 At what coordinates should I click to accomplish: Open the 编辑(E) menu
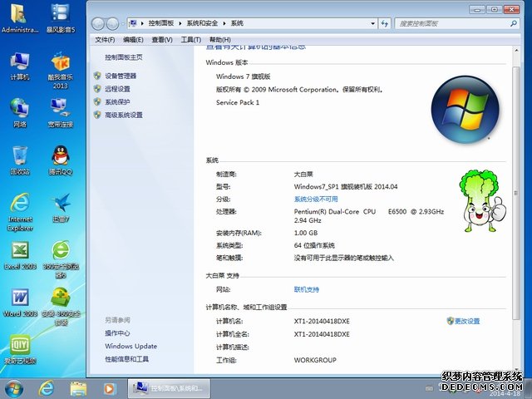(133, 40)
